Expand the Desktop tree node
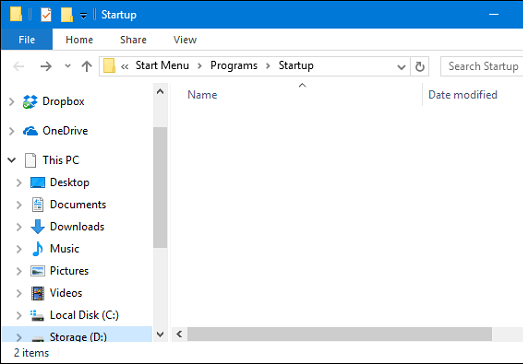Viewport: 523px width, 364px height. (19, 183)
